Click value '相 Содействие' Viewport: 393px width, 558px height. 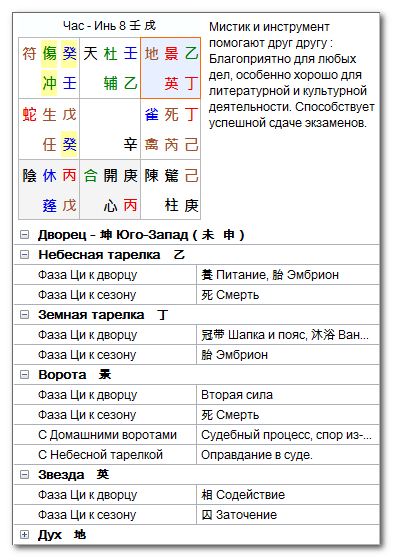point(243,495)
